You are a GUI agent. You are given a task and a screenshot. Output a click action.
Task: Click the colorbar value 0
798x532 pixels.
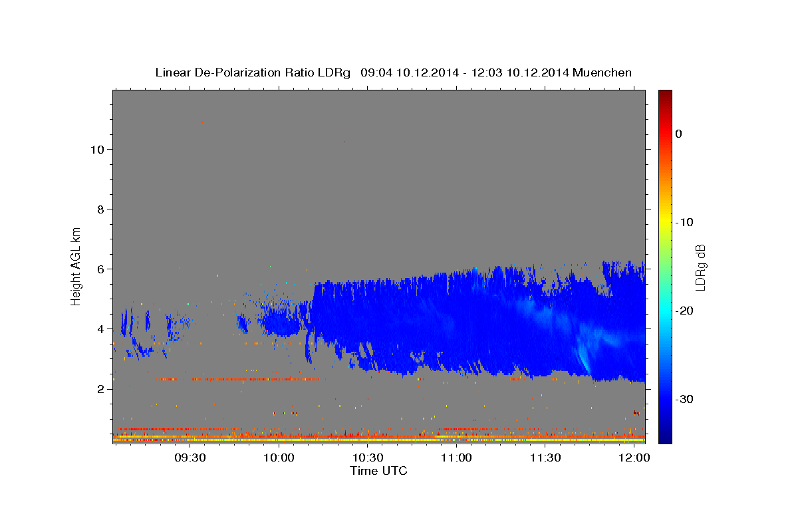(678, 134)
